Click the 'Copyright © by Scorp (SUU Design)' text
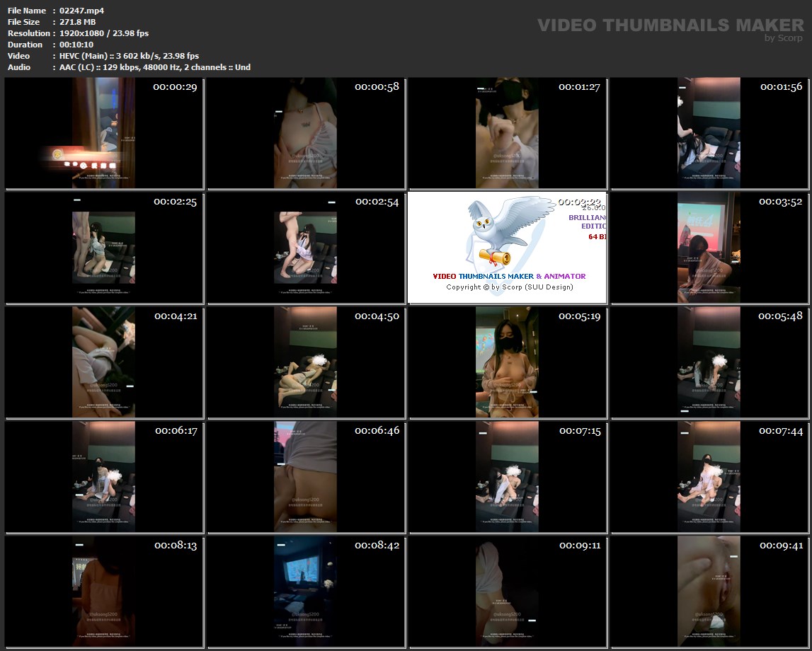The image size is (812, 651). point(509,287)
